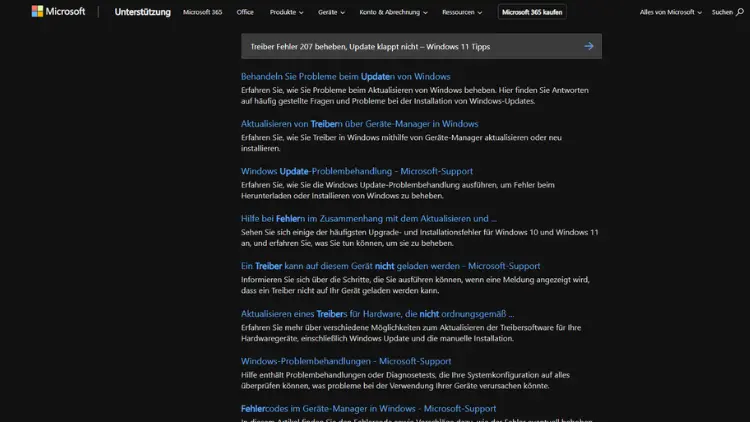Open 'Behandeln Sie Probleme beim Updaten von Windows'
Image resolution: width=750 pixels, height=422 pixels.
[345, 77]
